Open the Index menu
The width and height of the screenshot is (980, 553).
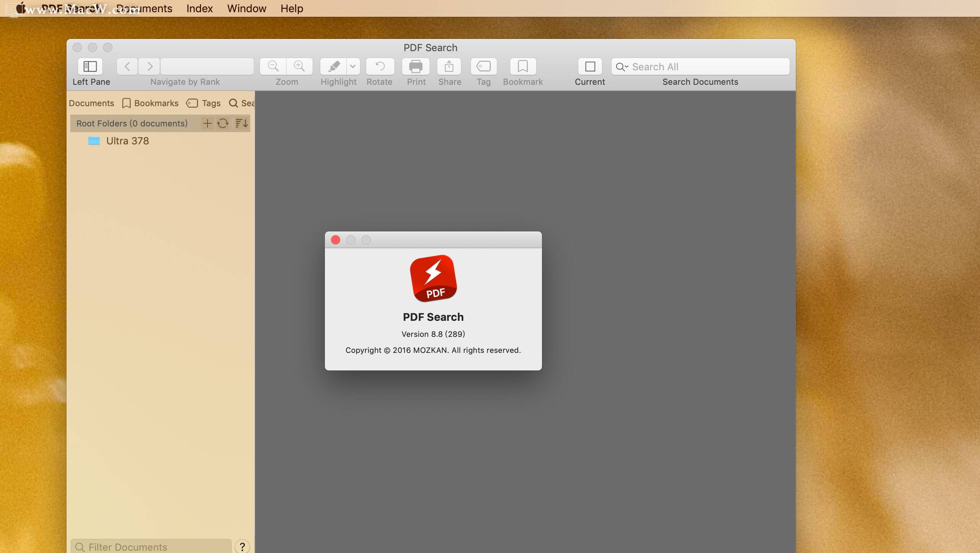click(200, 8)
